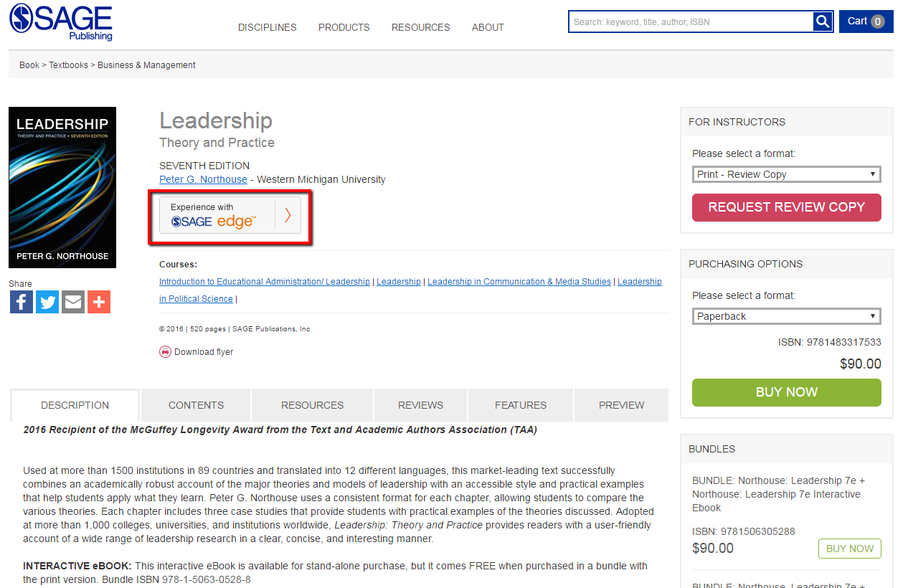Screen dimensions: 908x588
Task: Open the orange plus share options
Action: [x=99, y=302]
